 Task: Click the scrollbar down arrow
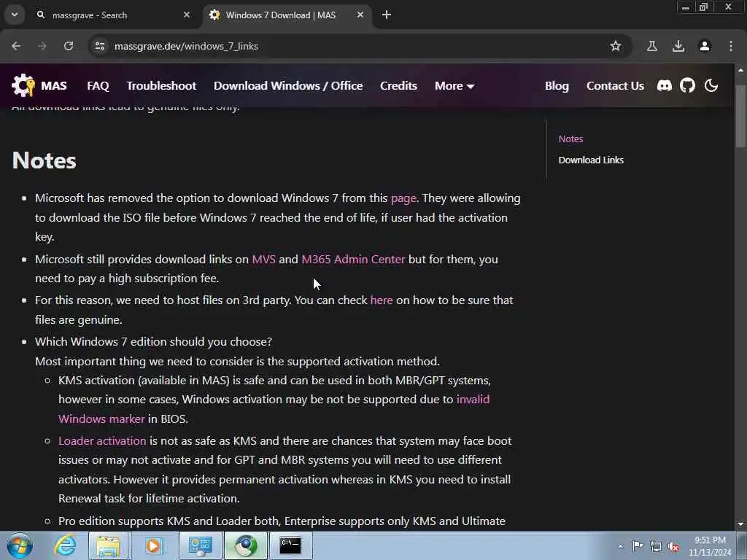(x=740, y=524)
